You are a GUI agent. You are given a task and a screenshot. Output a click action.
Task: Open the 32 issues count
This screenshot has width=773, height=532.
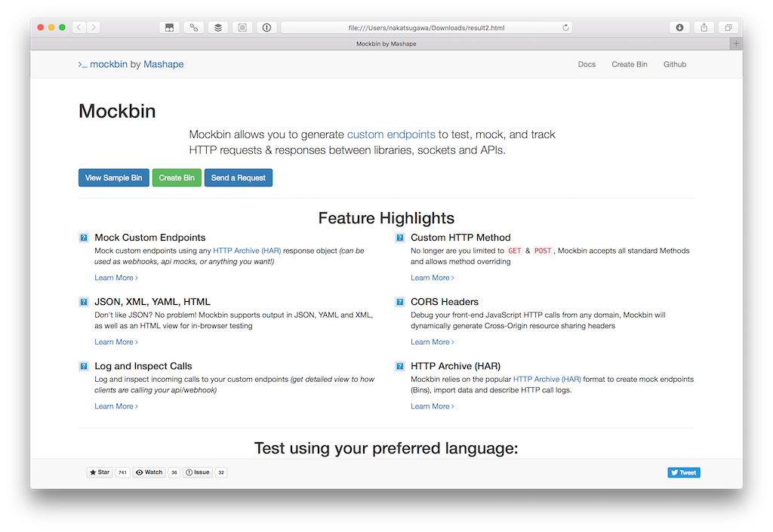coord(221,472)
